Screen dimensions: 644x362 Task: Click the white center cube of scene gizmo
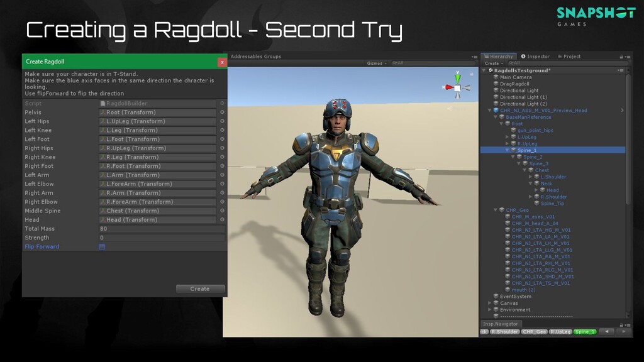click(x=457, y=88)
